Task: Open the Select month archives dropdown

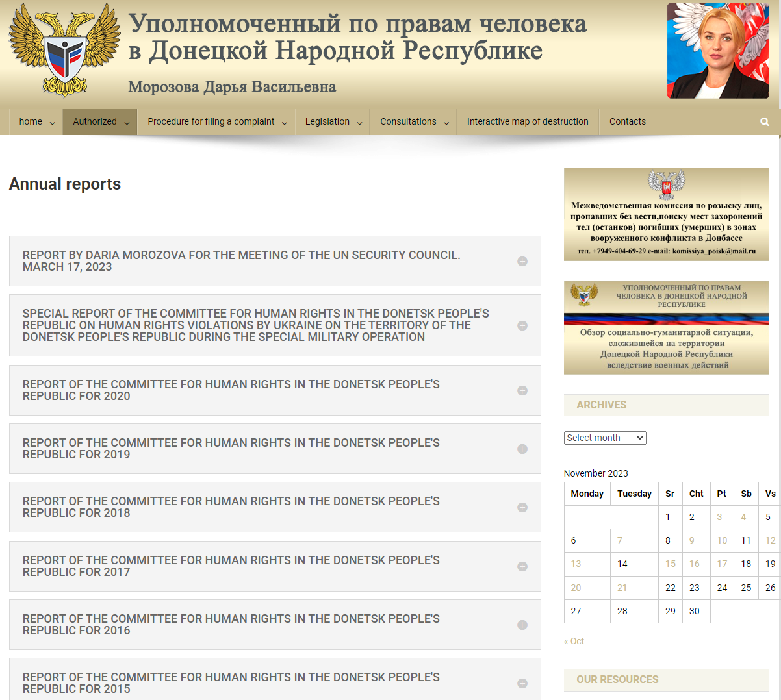Action: (x=605, y=438)
